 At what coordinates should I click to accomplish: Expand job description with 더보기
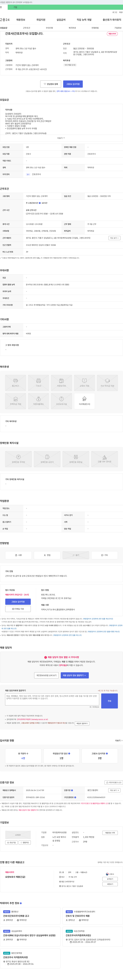point(61,138)
